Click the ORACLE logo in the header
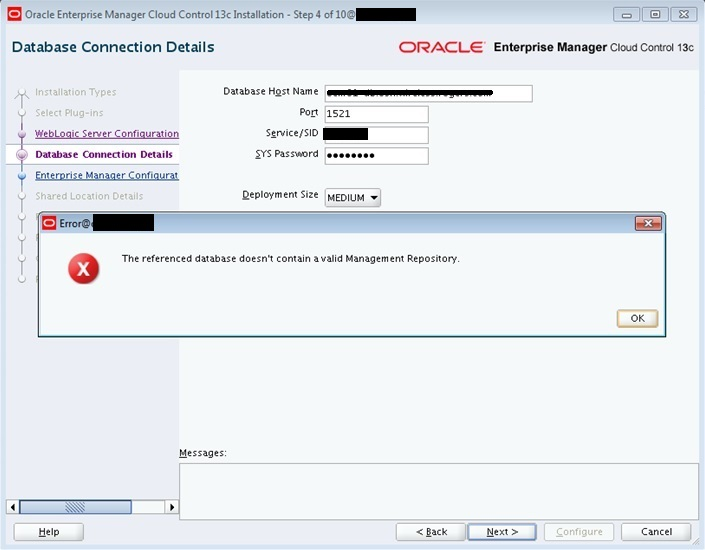Image resolution: width=705 pixels, height=550 pixels. (442, 47)
